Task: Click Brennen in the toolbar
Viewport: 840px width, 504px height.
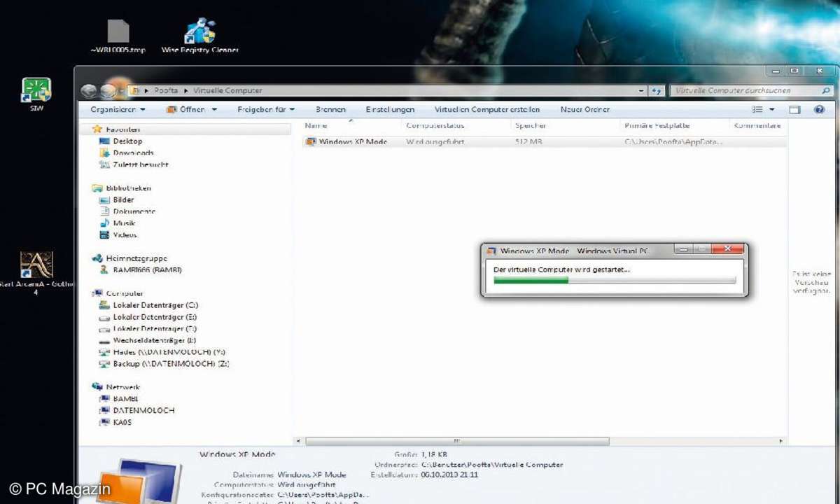Action: tap(330, 110)
